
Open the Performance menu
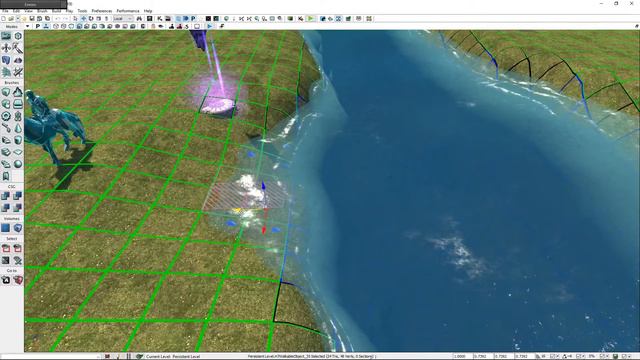point(128,11)
